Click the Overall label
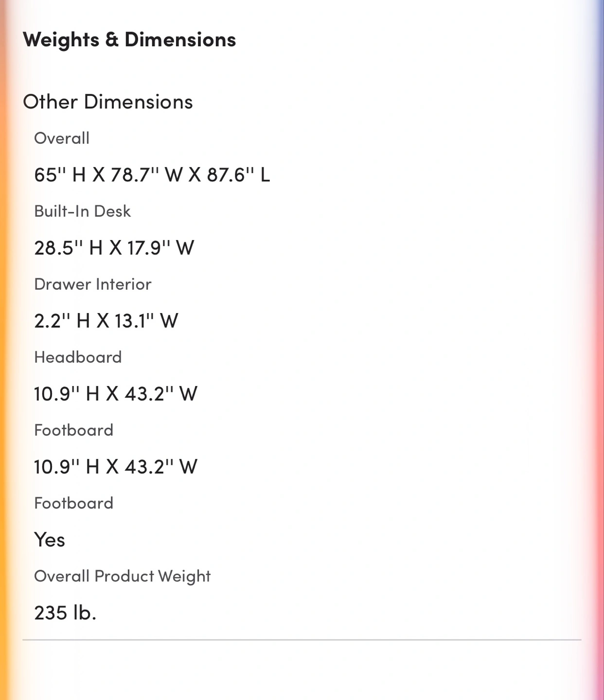This screenshot has width=604, height=700. [62, 139]
